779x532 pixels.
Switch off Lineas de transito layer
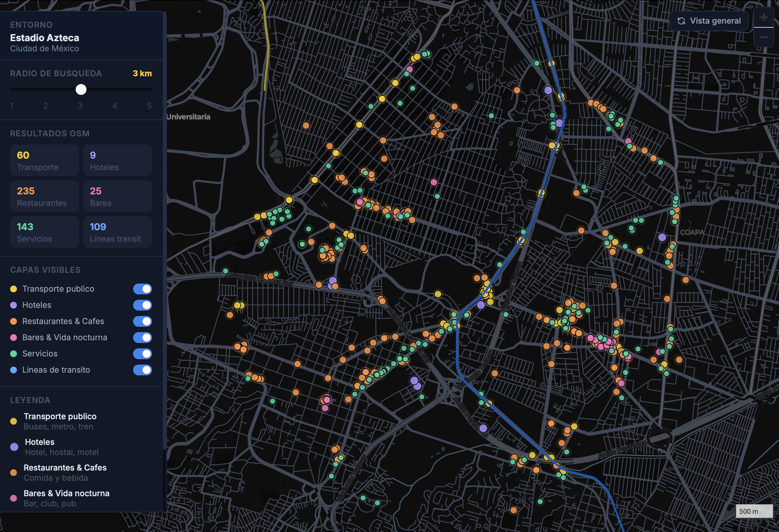click(x=142, y=370)
